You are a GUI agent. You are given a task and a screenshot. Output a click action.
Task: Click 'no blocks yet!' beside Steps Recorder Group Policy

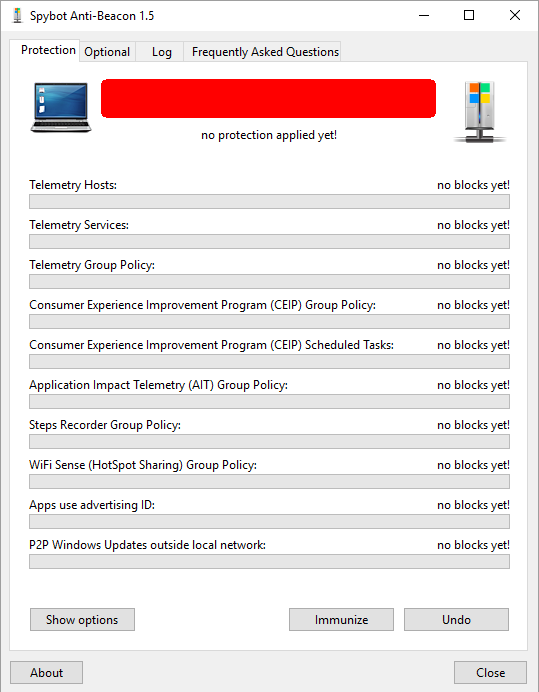[x=473, y=425]
